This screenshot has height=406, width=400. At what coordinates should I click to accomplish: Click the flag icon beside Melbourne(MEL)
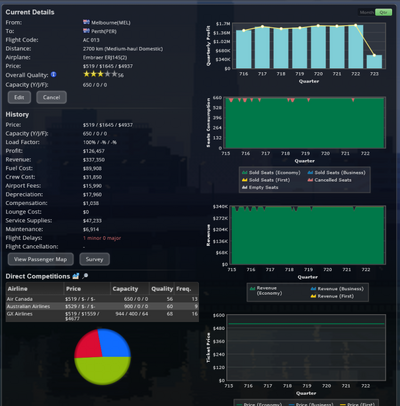click(x=86, y=22)
